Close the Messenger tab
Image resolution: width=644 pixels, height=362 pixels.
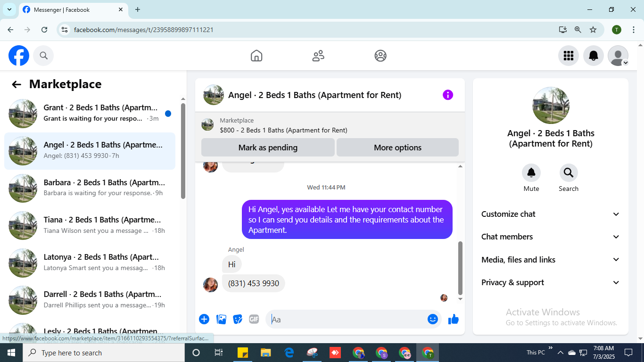(121, 9)
